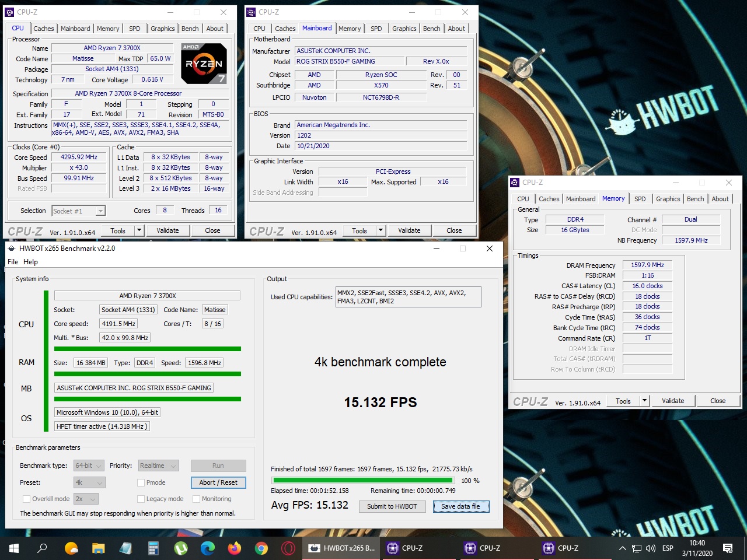Open Overkill mode 2x dropdown
Image resolution: width=747 pixels, height=560 pixels.
(x=86, y=499)
